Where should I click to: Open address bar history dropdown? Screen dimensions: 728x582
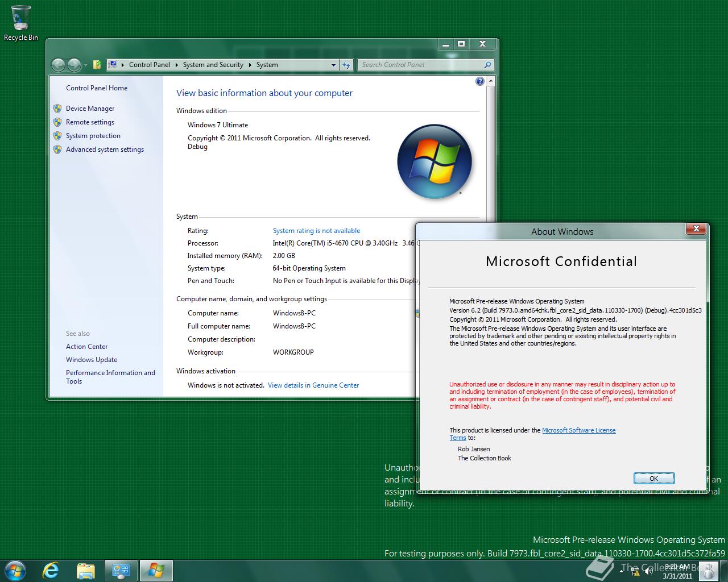pos(334,65)
